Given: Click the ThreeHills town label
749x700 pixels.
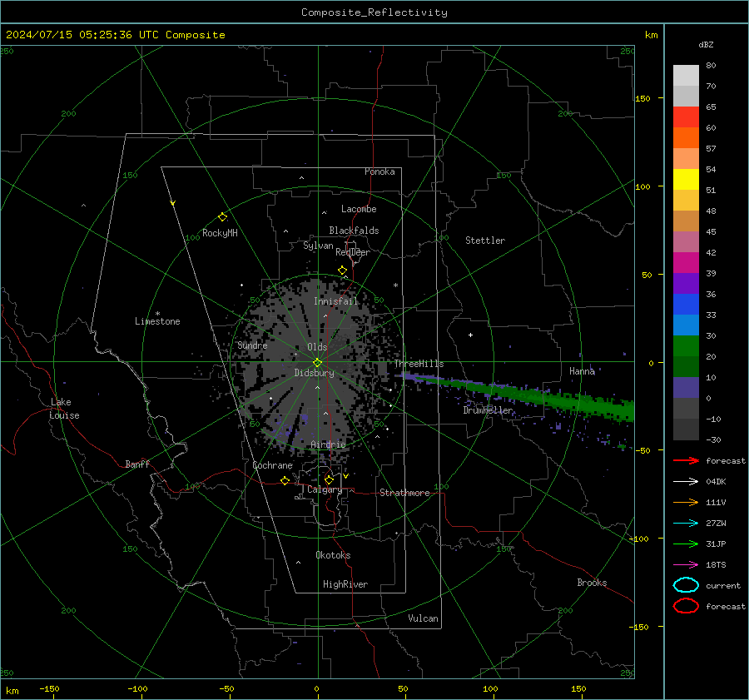Looking at the screenshot, I should [x=419, y=364].
